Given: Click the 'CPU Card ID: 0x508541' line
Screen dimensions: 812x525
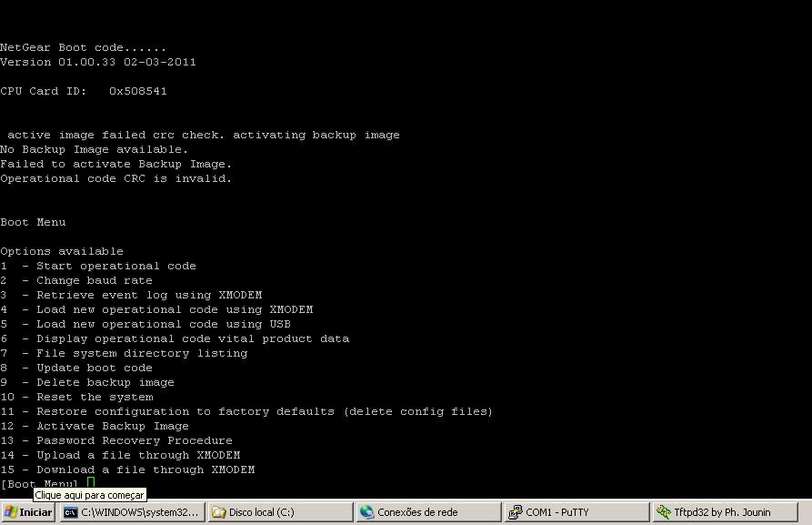Looking at the screenshot, I should (84, 91).
